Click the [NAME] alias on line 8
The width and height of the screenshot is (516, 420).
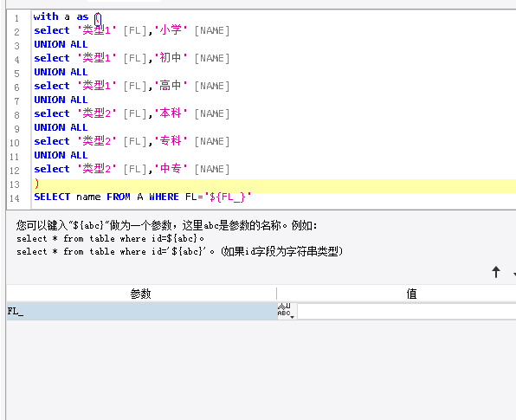click(x=212, y=114)
